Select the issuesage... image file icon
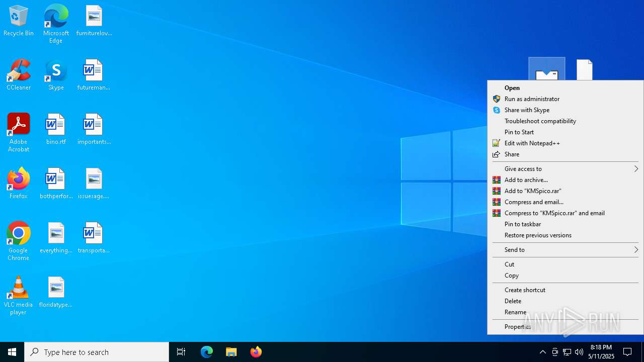The width and height of the screenshot is (644, 362). (94, 184)
